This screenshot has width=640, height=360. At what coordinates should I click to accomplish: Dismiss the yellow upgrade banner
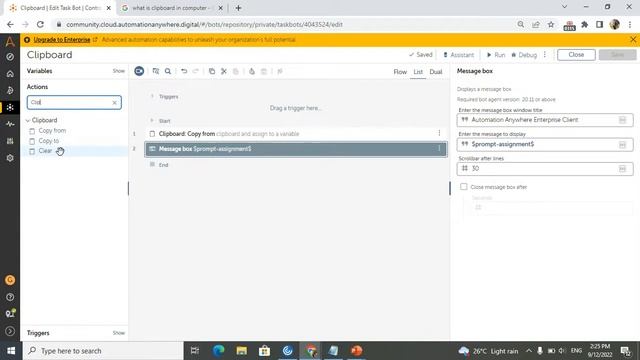(633, 40)
